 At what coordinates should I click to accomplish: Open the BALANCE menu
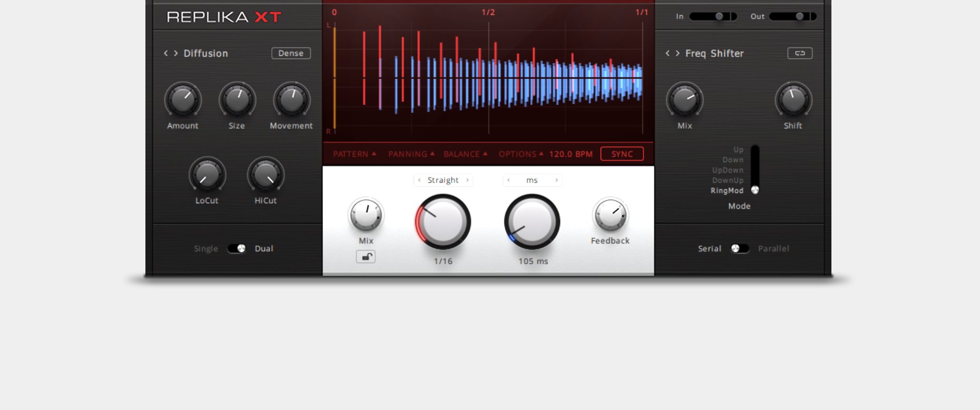pyautogui.click(x=466, y=154)
